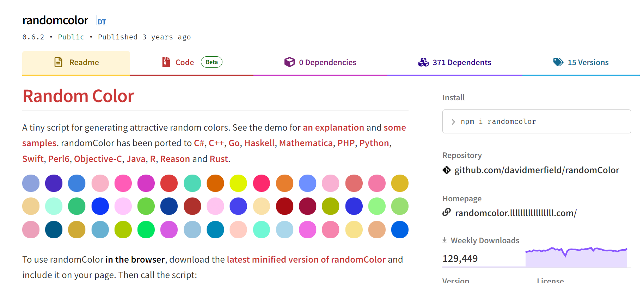Open the 15 Versions tab

[x=581, y=63]
